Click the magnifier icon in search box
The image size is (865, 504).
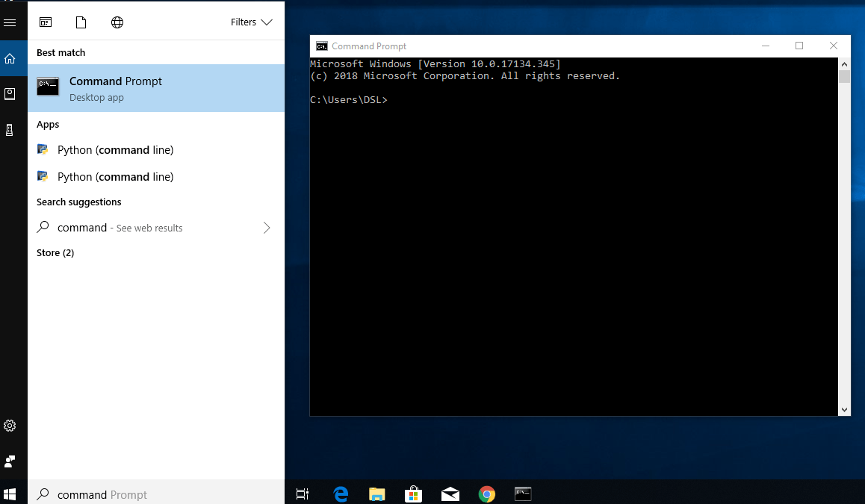pyautogui.click(x=43, y=494)
